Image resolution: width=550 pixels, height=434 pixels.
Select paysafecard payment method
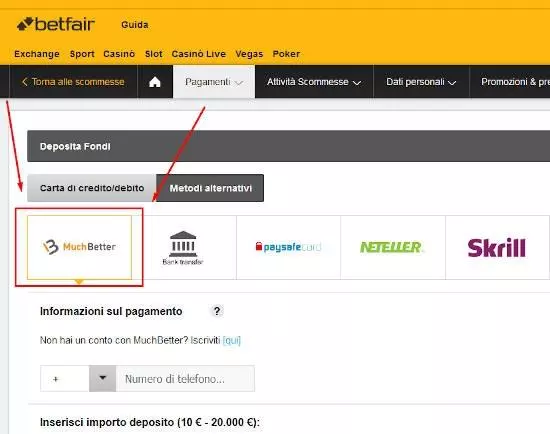point(288,247)
